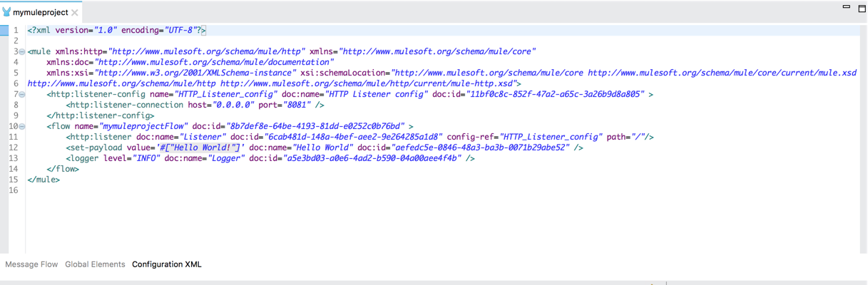Image resolution: width=868 pixels, height=285 pixels.
Task: Switch to the Message Flow tab
Action: [31, 264]
